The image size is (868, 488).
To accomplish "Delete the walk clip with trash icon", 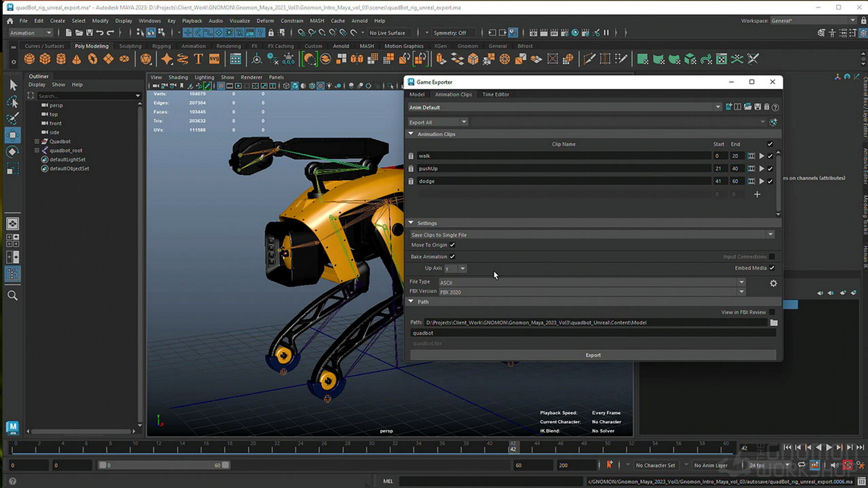I will click(412, 155).
